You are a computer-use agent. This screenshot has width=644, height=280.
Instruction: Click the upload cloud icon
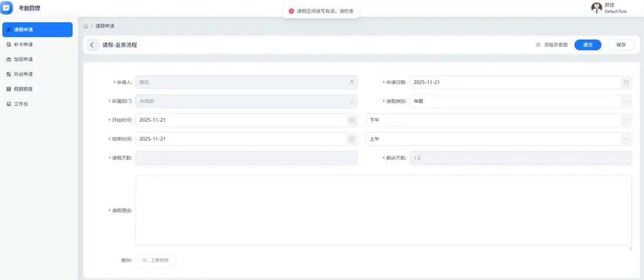tap(144, 260)
